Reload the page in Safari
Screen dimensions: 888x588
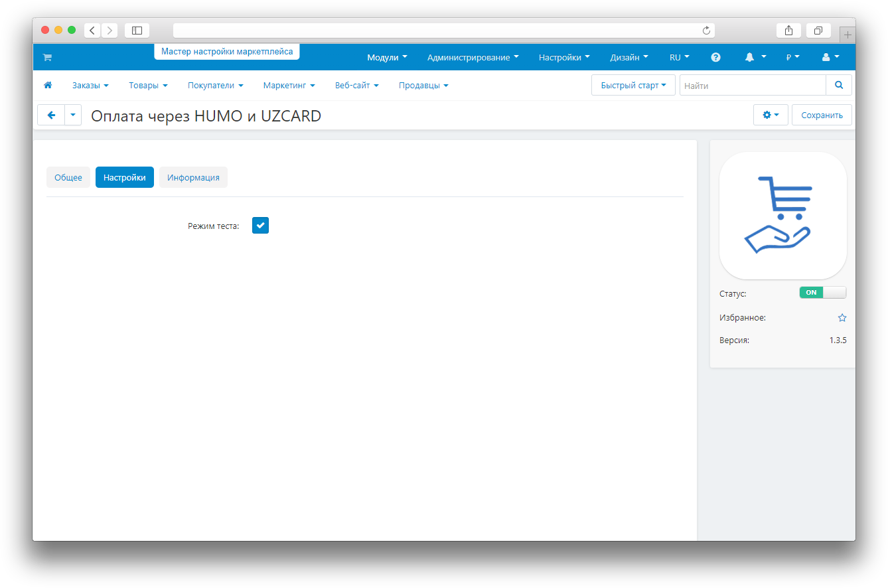click(706, 31)
